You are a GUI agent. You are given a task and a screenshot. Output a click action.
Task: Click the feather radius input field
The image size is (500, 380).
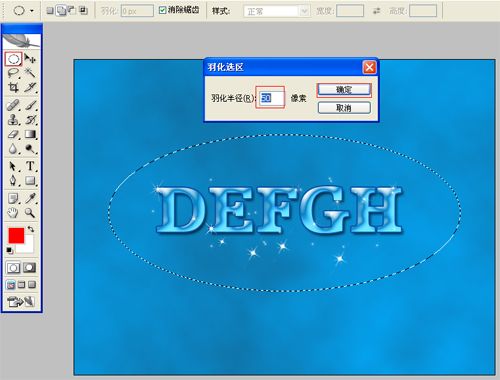(x=271, y=98)
